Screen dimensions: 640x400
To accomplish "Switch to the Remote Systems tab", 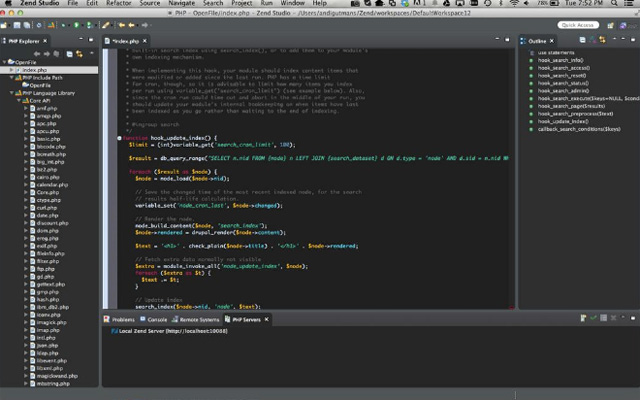I will coord(199,319).
